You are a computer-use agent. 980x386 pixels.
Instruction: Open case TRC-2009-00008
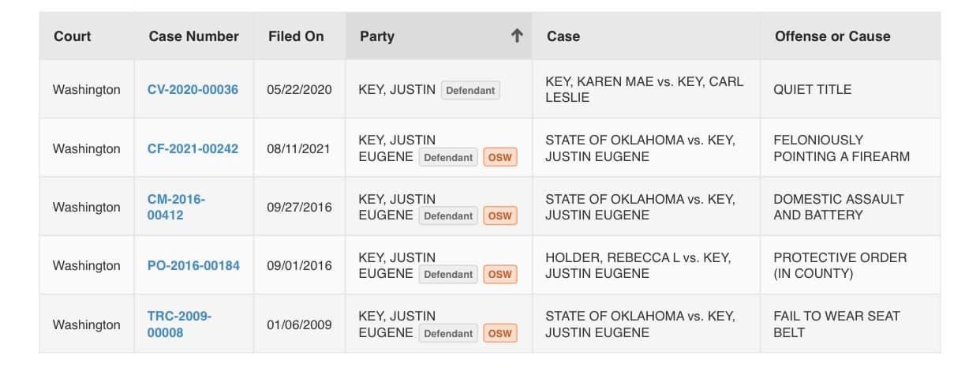pyautogui.click(x=179, y=324)
